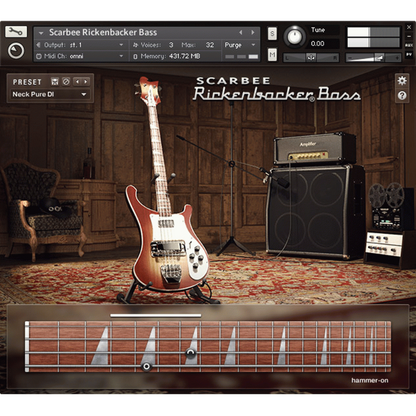The image size is (416, 416).
Task: Click the speaker cabinet
Action: (315, 212)
